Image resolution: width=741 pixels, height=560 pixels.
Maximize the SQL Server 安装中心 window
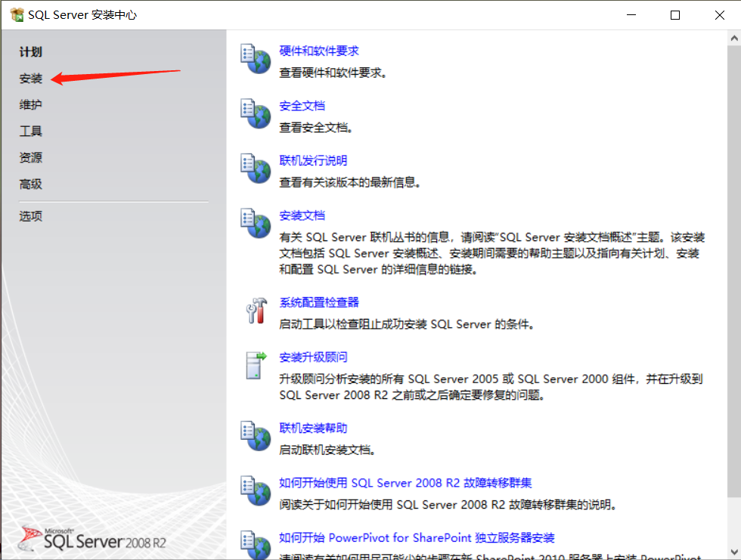point(675,15)
